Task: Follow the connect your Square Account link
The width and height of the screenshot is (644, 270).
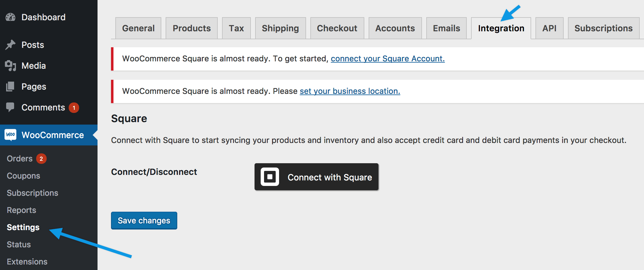Action: [388, 59]
